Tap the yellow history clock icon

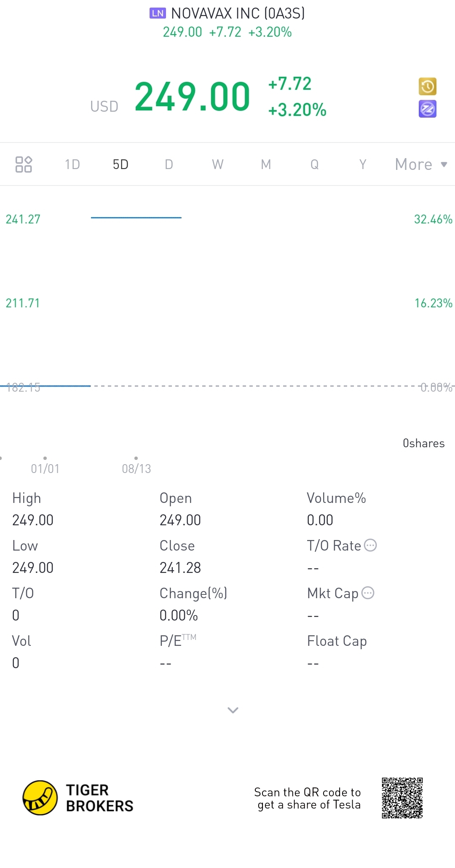pyautogui.click(x=427, y=87)
